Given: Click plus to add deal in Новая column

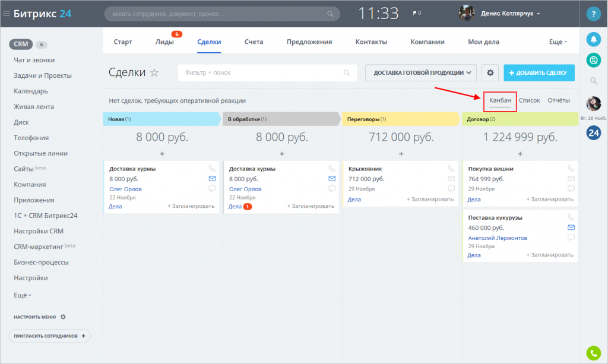Looking at the screenshot, I should point(162,154).
